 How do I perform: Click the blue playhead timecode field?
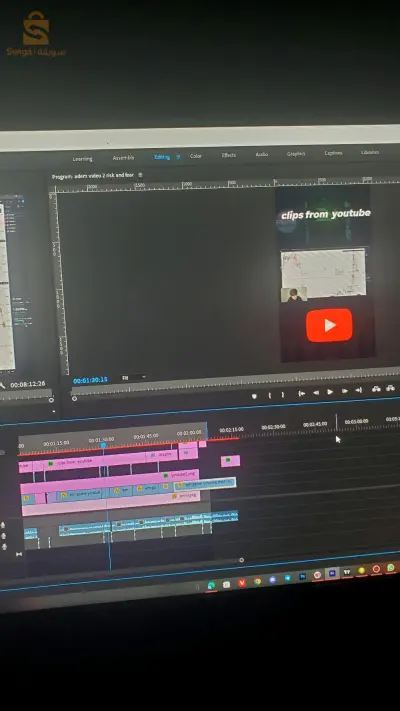point(90,380)
